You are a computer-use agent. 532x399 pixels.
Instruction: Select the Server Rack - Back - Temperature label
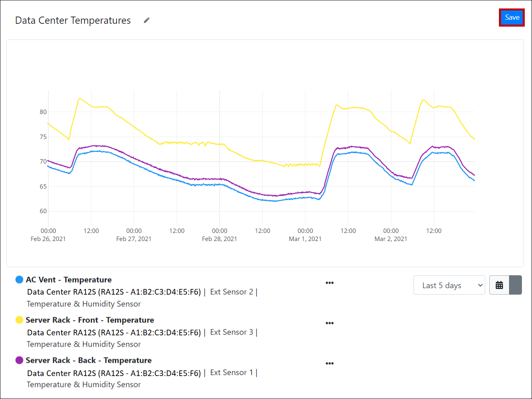[89, 360]
